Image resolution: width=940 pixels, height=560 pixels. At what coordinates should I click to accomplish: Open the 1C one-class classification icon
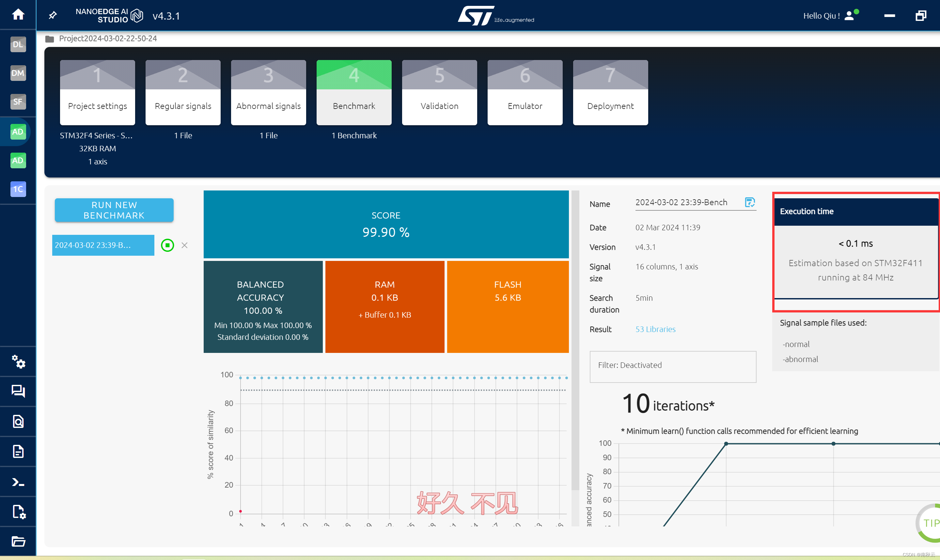tap(18, 189)
